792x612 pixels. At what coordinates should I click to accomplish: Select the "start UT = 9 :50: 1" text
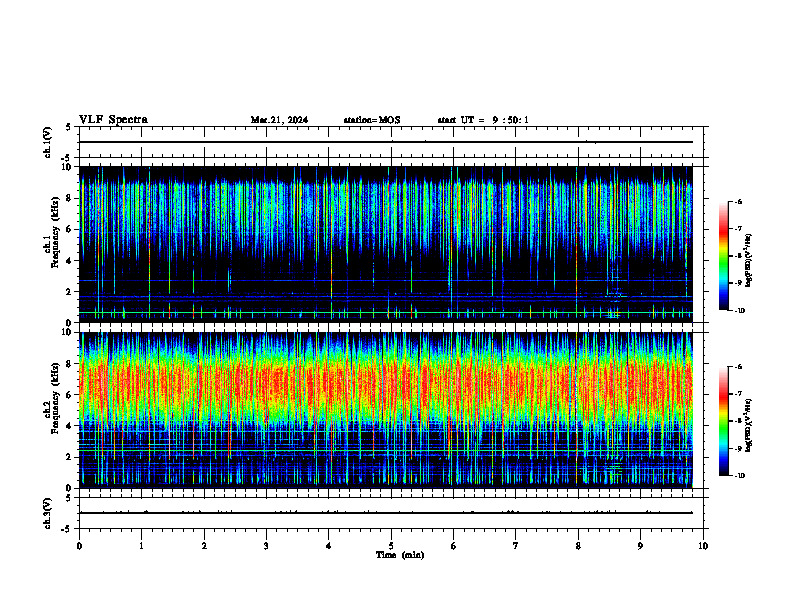(x=483, y=120)
